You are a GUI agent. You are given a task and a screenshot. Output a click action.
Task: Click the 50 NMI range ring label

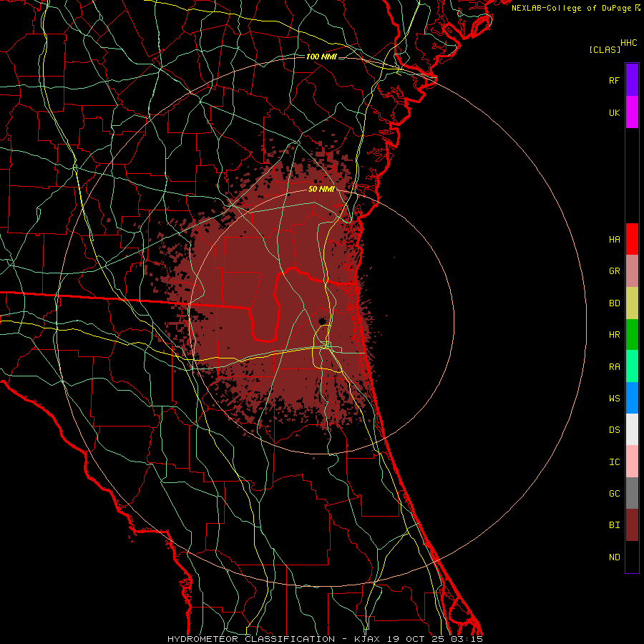[x=321, y=189]
